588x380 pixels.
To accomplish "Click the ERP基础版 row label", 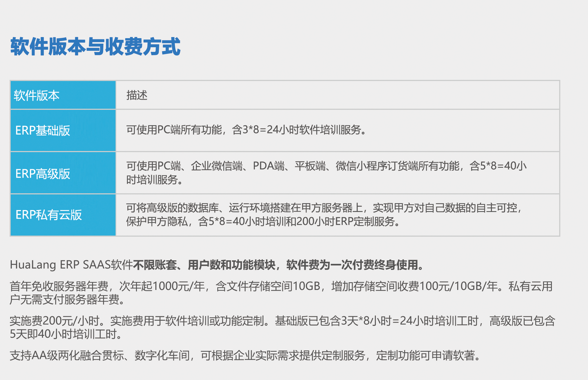I will [43, 130].
